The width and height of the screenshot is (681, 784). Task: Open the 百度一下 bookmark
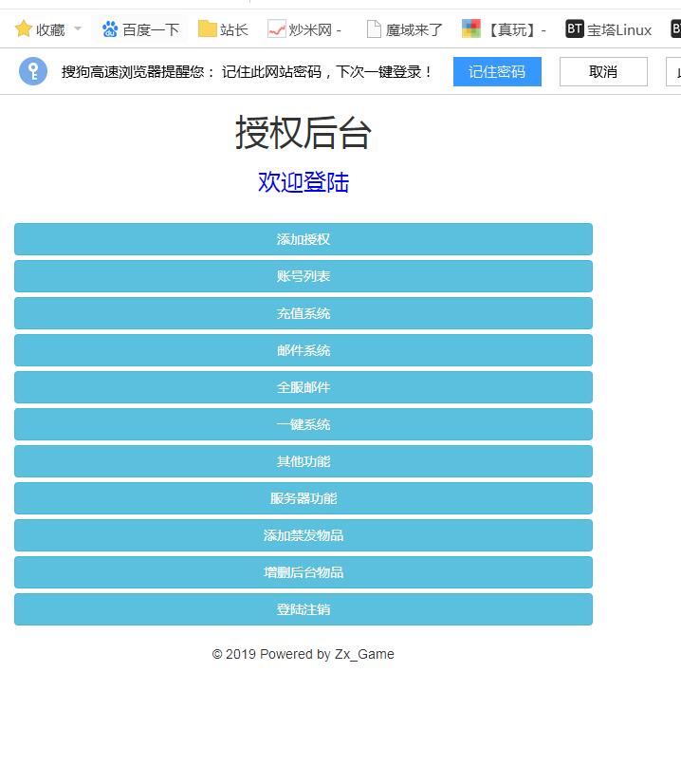[140, 29]
